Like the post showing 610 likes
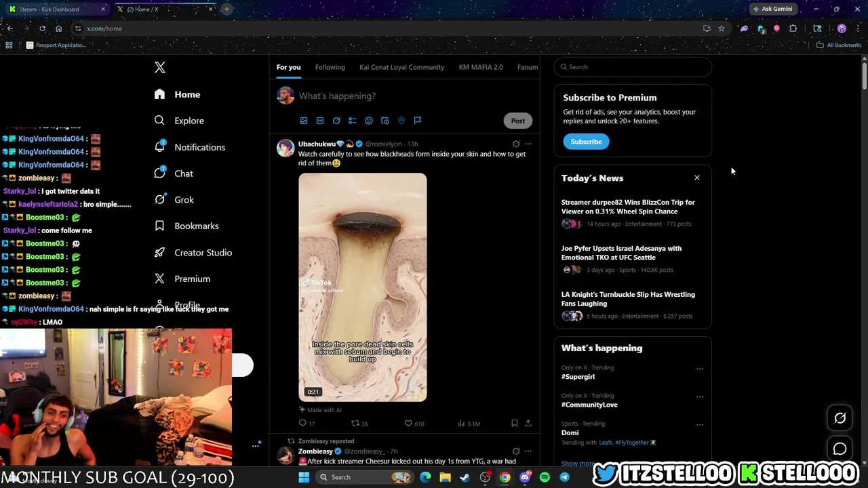This screenshot has width=868, height=488. click(x=414, y=424)
